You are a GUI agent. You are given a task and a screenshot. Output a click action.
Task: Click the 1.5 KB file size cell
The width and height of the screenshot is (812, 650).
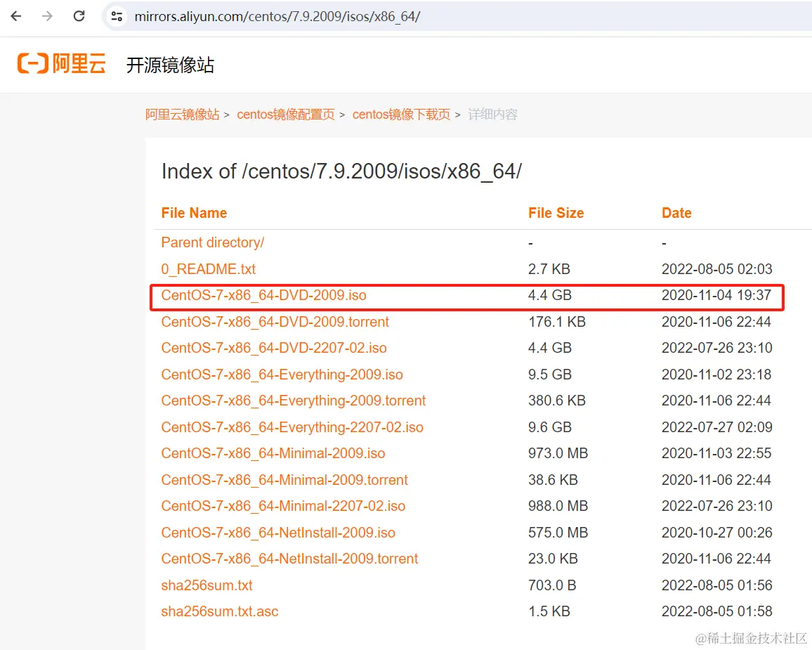[x=549, y=611]
